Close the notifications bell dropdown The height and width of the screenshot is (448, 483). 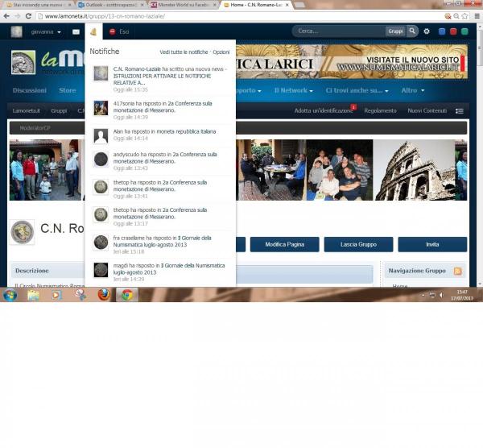tap(93, 31)
